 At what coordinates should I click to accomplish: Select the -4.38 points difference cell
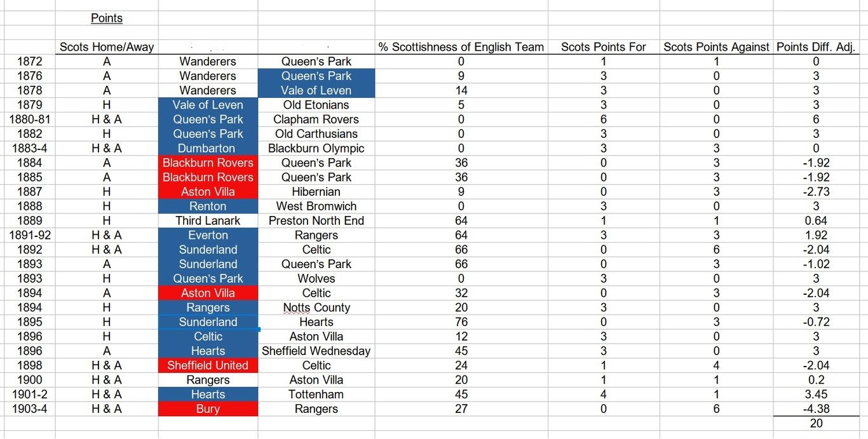tap(816, 409)
